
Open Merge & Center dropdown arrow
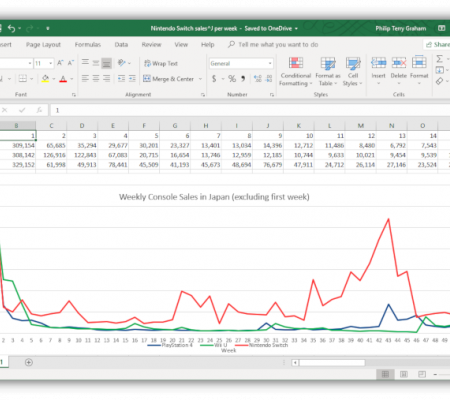tap(200, 79)
